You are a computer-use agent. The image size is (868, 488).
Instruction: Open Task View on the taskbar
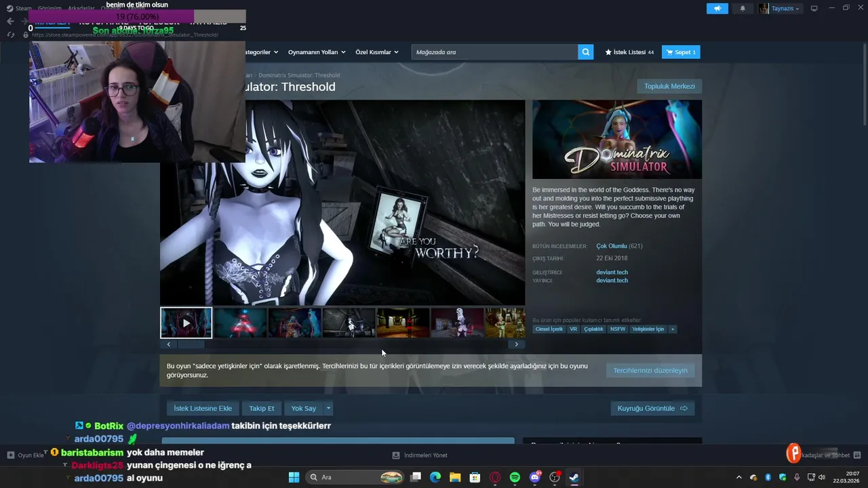tap(416, 477)
